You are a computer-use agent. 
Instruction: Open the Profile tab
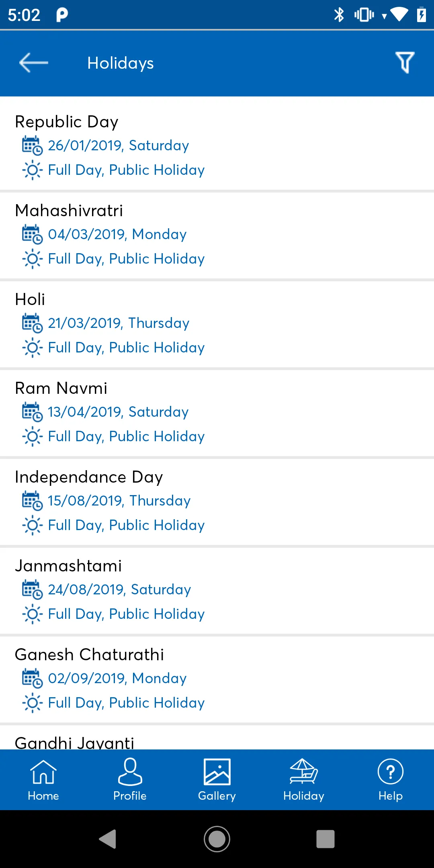[130, 780]
